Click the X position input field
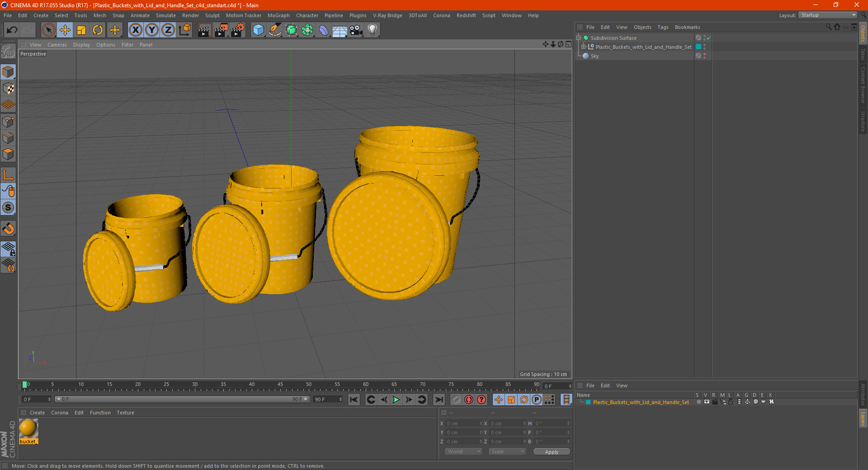The image size is (868, 470). (x=464, y=423)
